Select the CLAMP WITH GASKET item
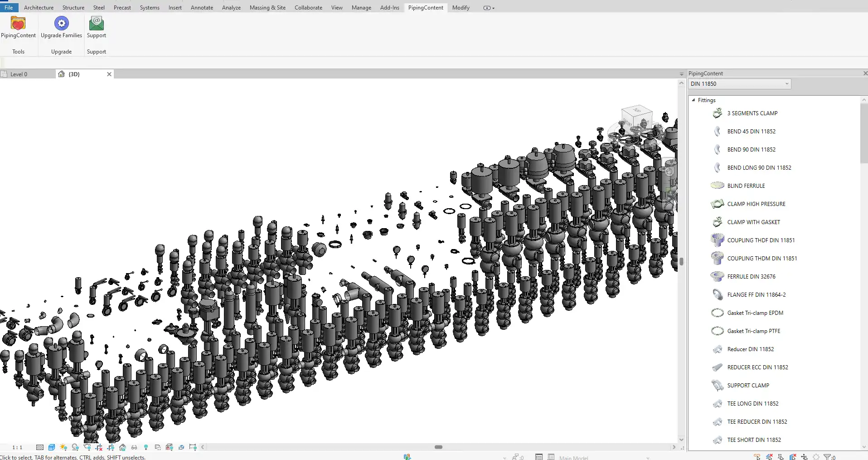This screenshot has width=868, height=460. [x=753, y=222]
